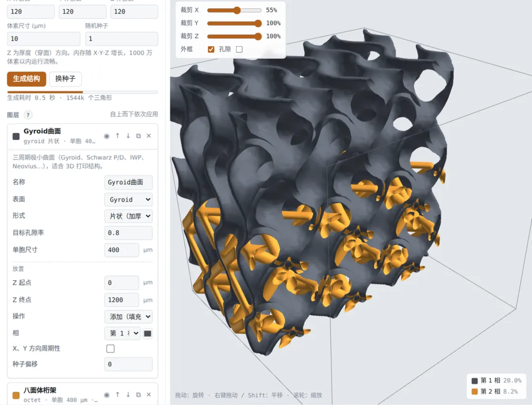Toggle visibility of the 八面体桁架 layer
This screenshot has width=532, height=405.
(x=106, y=395)
